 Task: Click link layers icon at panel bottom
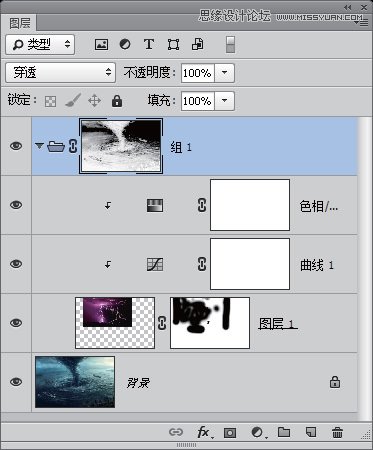176,432
